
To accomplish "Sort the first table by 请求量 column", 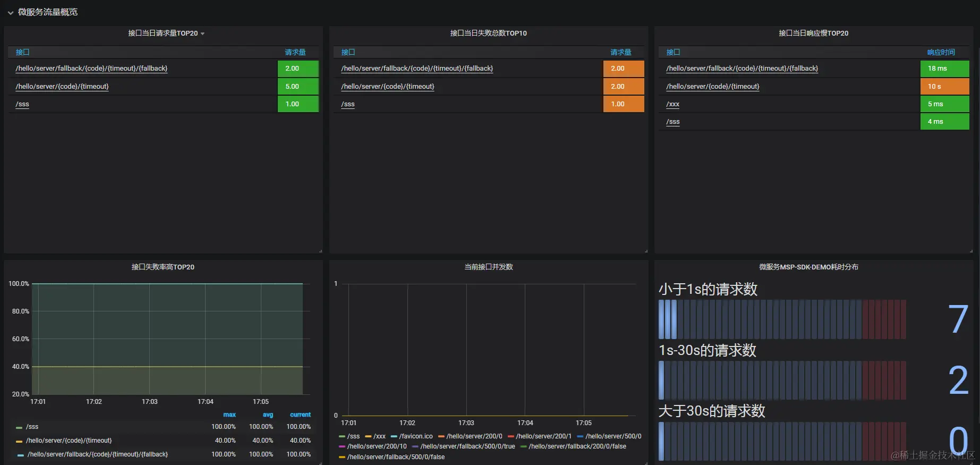I will pos(295,52).
